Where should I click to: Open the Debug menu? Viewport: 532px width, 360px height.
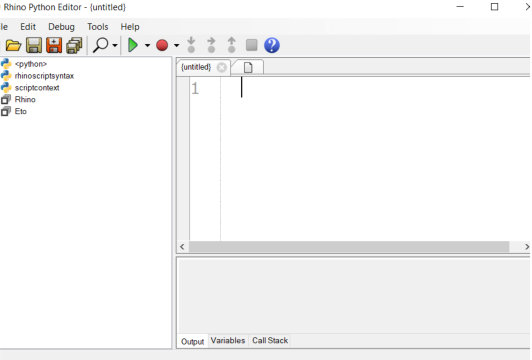point(61,27)
